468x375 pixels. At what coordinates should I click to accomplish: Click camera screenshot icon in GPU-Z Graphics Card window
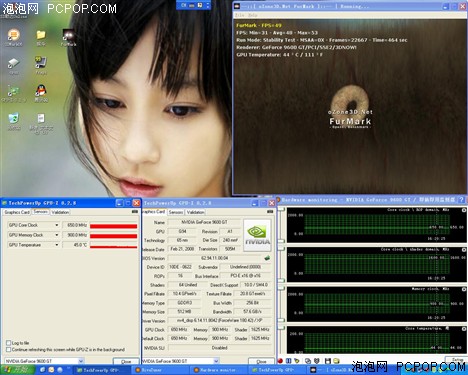(270, 212)
